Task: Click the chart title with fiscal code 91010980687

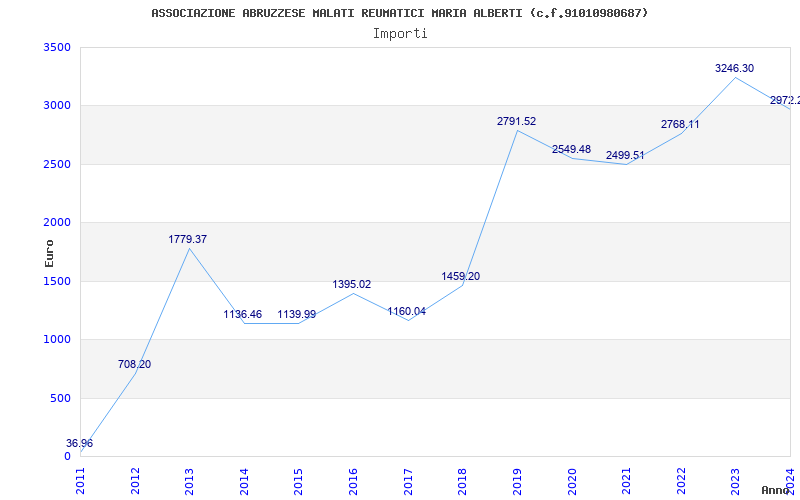Action: (x=399, y=13)
